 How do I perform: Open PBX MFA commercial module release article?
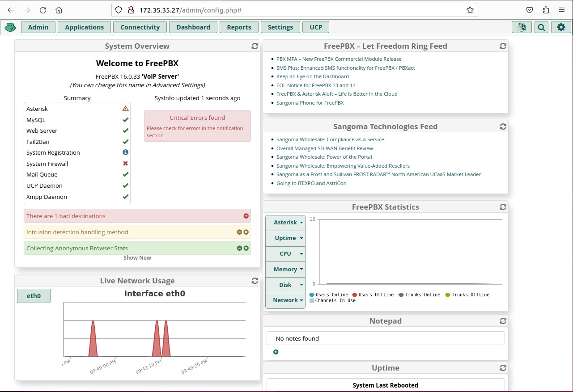pos(339,59)
